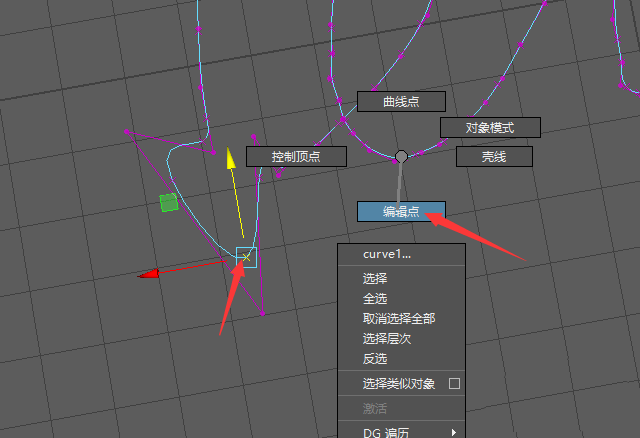Choose 编辑点 in the marking menu
This screenshot has width=640, height=438.
tap(401, 211)
